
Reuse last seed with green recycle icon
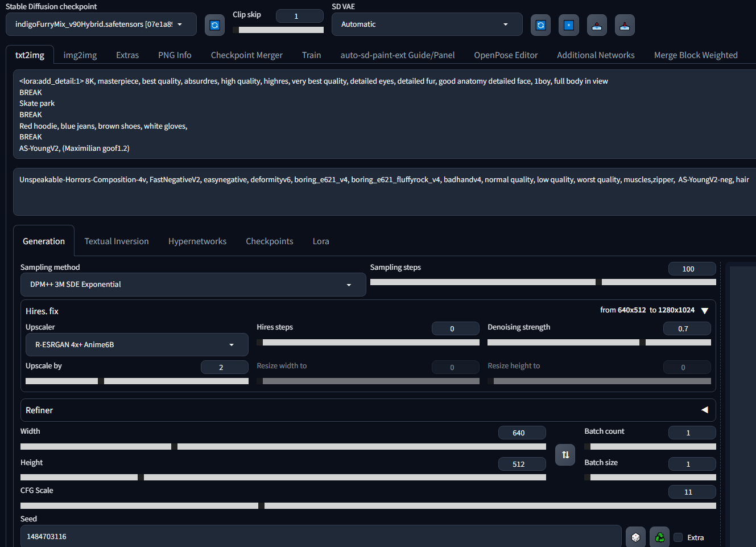coord(659,537)
